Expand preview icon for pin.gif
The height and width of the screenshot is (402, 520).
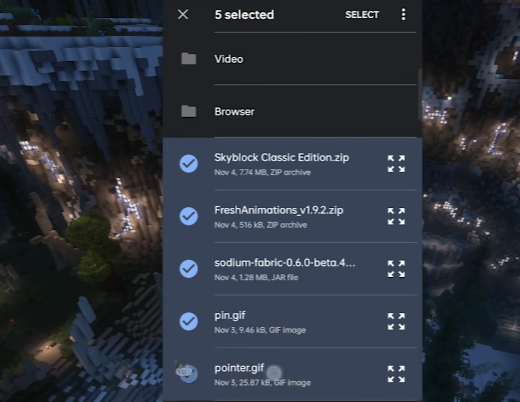(396, 321)
